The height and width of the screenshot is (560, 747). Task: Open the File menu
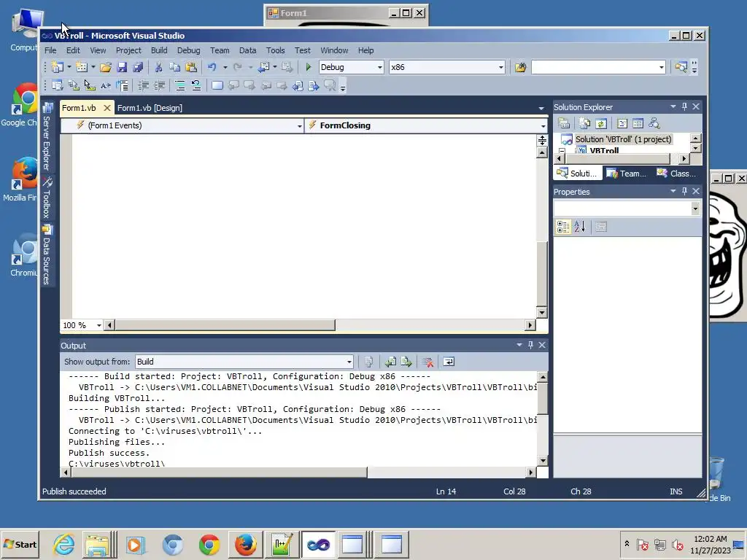click(50, 50)
